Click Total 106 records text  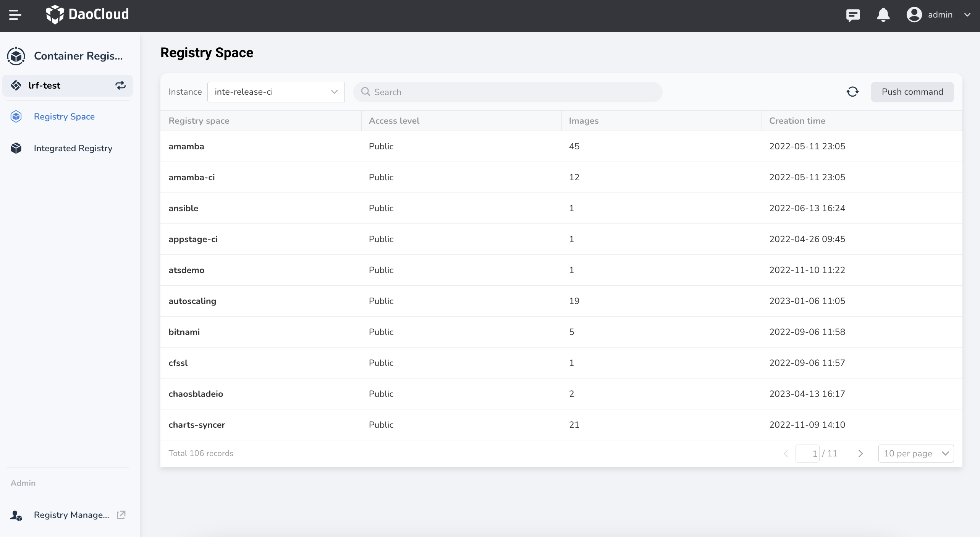(x=201, y=453)
